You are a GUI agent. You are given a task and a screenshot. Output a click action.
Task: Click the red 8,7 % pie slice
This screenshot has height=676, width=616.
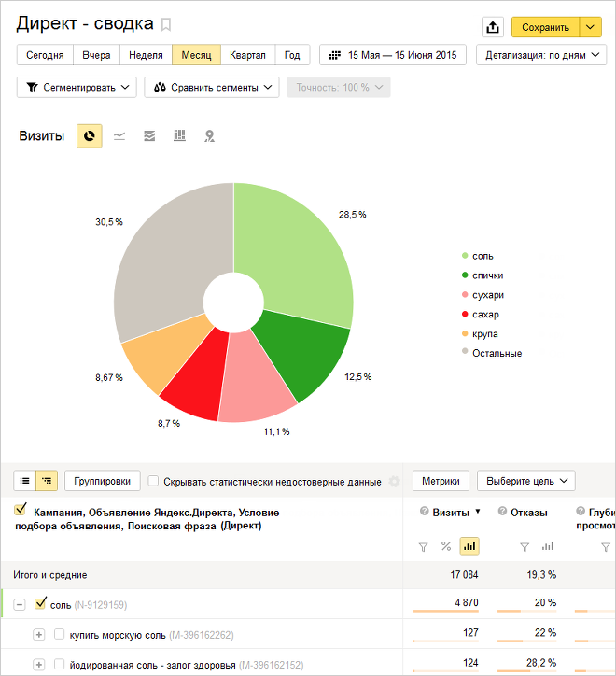pyautogui.click(x=196, y=379)
